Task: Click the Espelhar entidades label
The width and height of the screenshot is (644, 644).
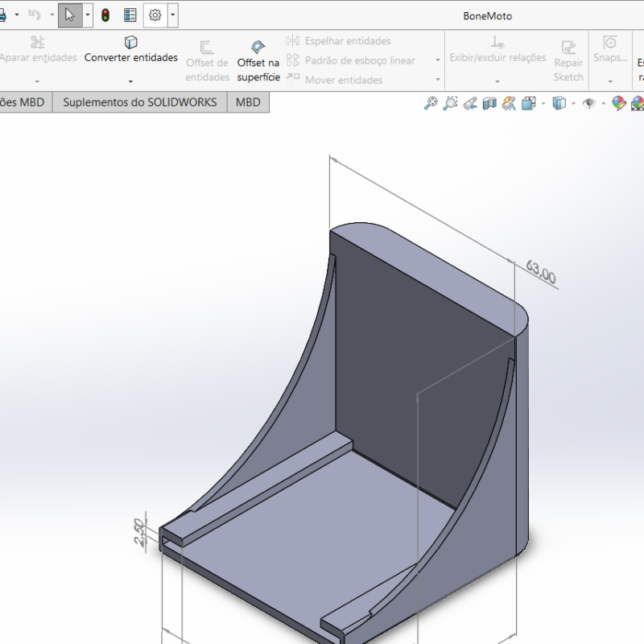Action: 348,41
